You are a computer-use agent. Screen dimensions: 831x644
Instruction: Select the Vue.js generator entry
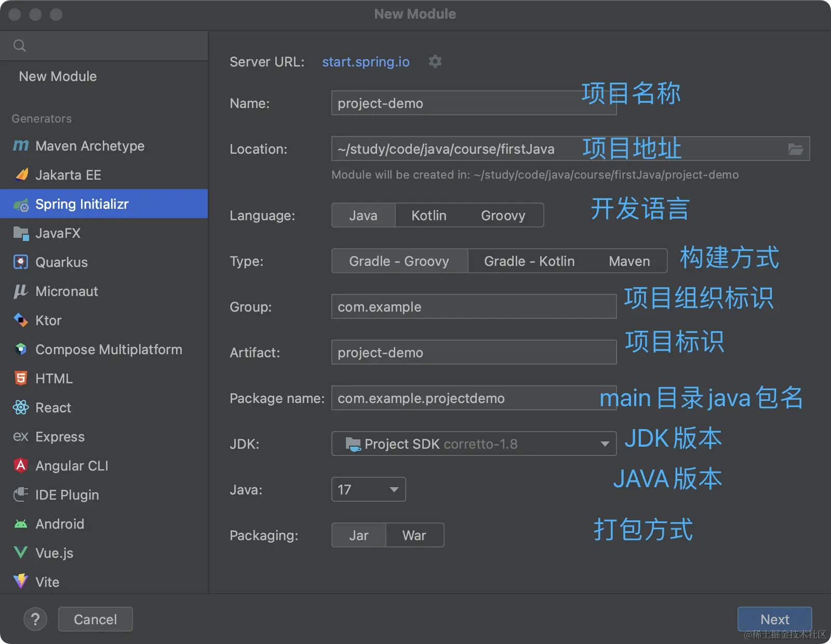click(x=104, y=553)
